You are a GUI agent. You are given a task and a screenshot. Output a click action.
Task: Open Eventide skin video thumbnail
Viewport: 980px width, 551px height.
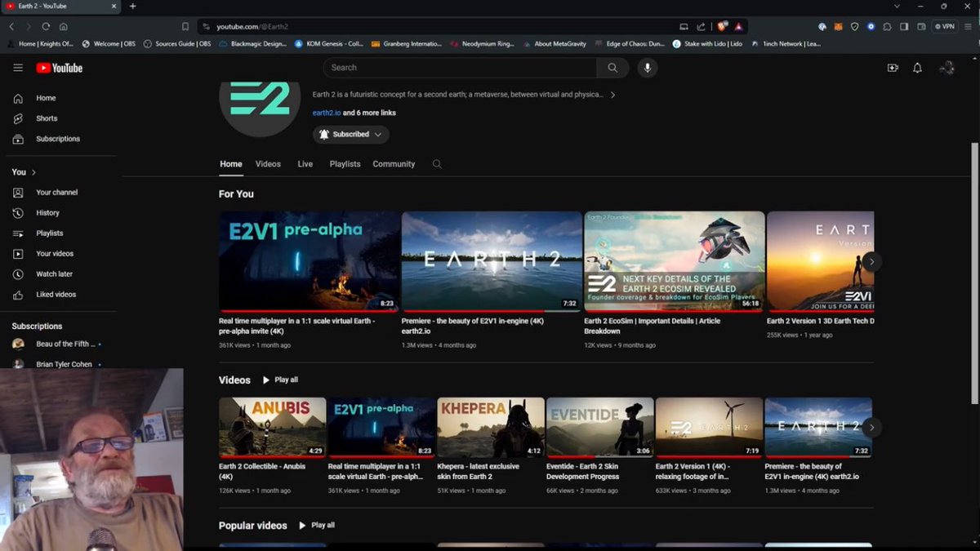(x=600, y=427)
